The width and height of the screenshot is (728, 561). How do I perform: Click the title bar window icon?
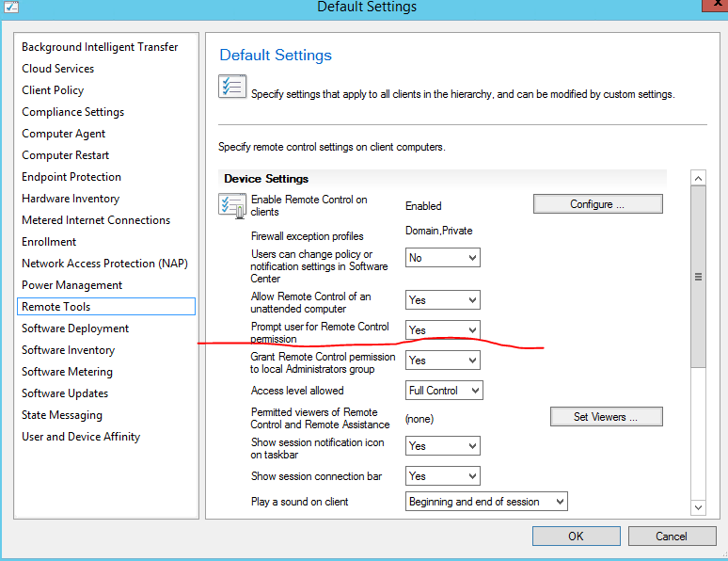click(x=10, y=7)
